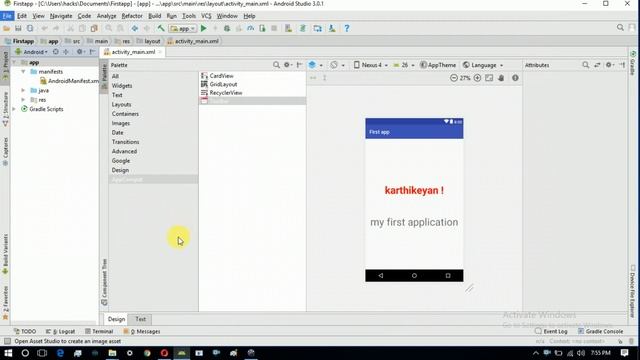Click the AppTheme button
The height and width of the screenshot is (360, 640).
point(438,65)
